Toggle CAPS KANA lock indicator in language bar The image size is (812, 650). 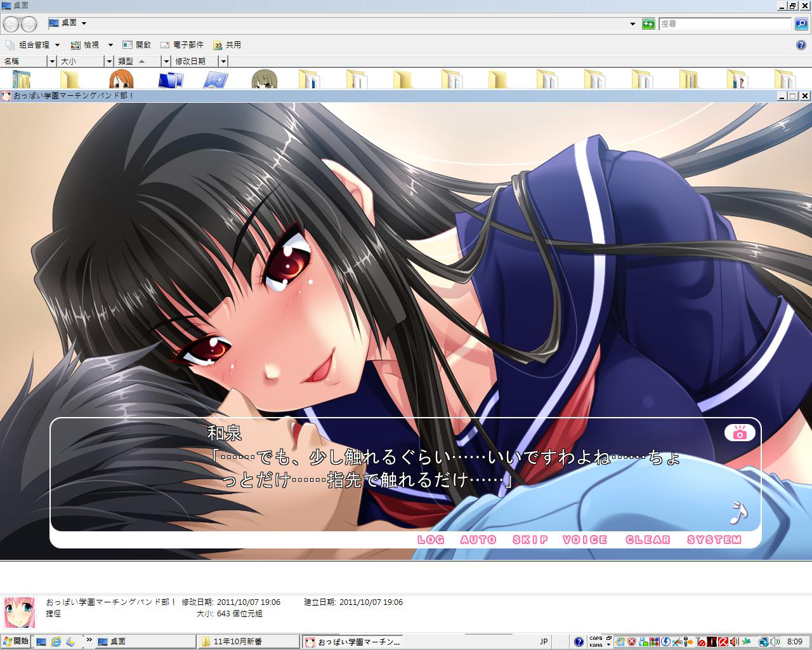(596, 642)
